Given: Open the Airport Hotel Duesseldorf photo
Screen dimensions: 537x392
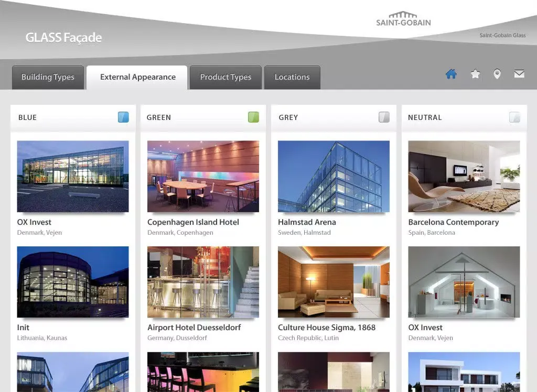Looking at the screenshot, I should tap(203, 282).
